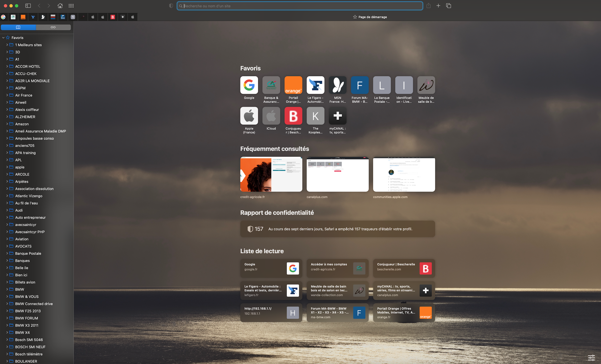This screenshot has width=601, height=364.
Task: Open the Home page icon
Action: pos(60,6)
